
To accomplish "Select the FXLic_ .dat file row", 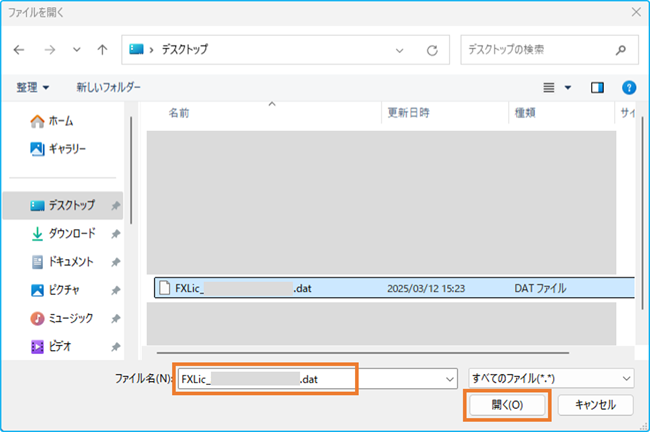I will point(394,288).
